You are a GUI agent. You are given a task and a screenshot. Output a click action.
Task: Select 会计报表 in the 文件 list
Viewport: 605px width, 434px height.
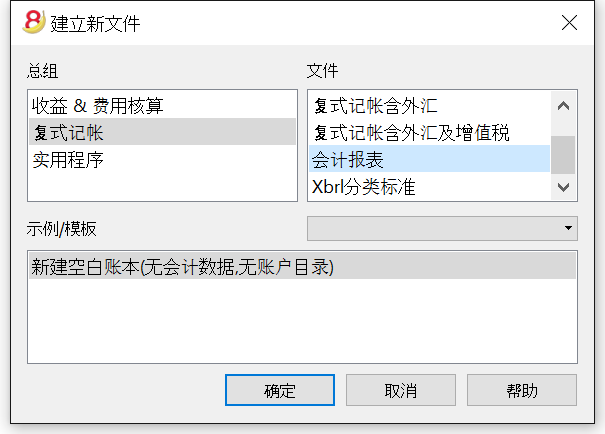(429, 159)
